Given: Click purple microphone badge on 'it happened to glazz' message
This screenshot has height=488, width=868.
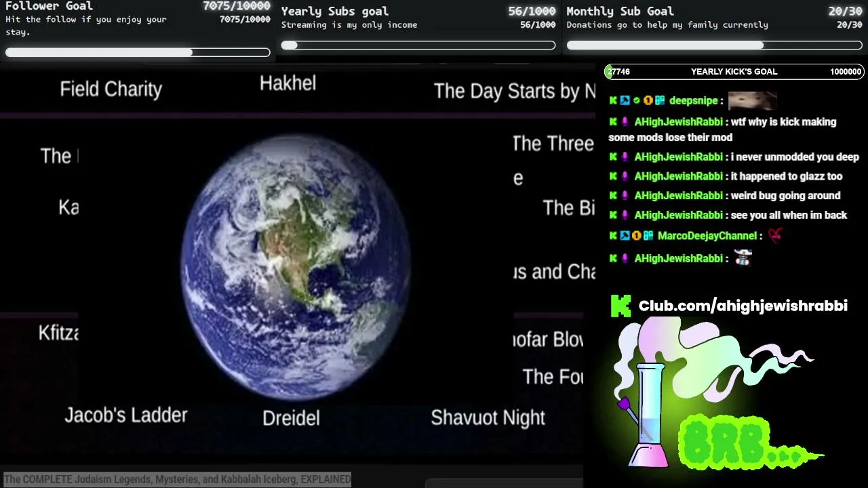Looking at the screenshot, I should [x=625, y=176].
